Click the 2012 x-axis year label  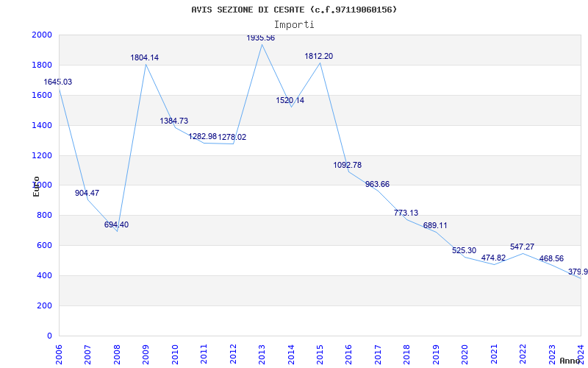click(233, 354)
